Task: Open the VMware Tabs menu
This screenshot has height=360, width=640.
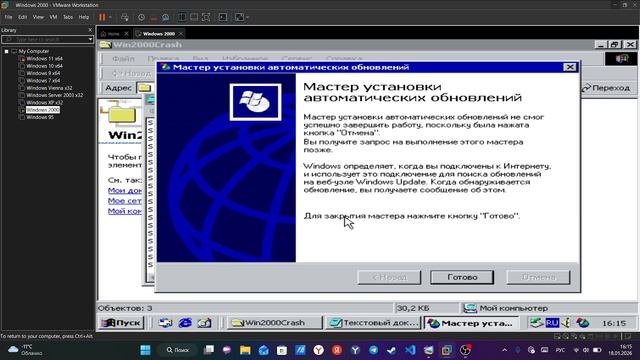Action: point(68,17)
